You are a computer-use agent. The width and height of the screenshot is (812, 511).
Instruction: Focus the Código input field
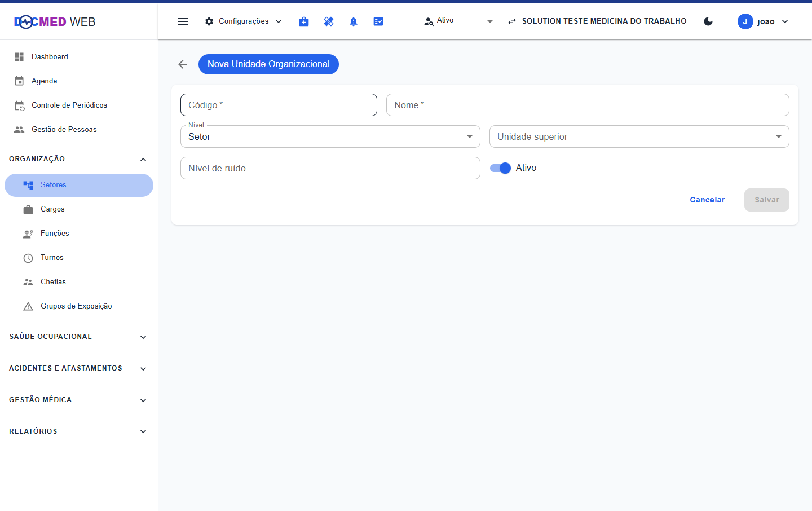coord(279,105)
